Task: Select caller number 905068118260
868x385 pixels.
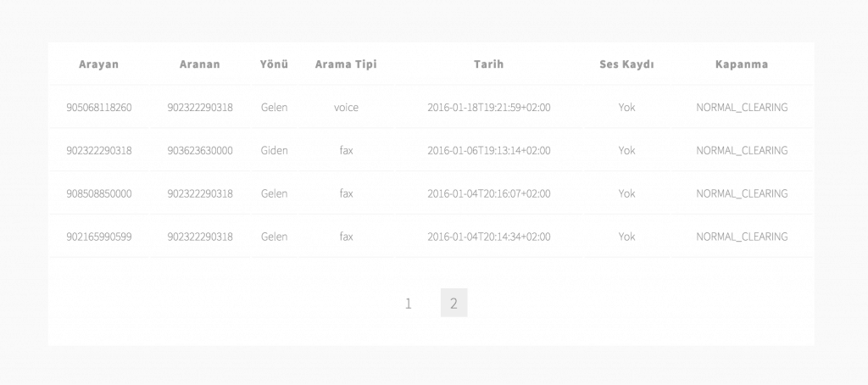Action: coord(99,108)
